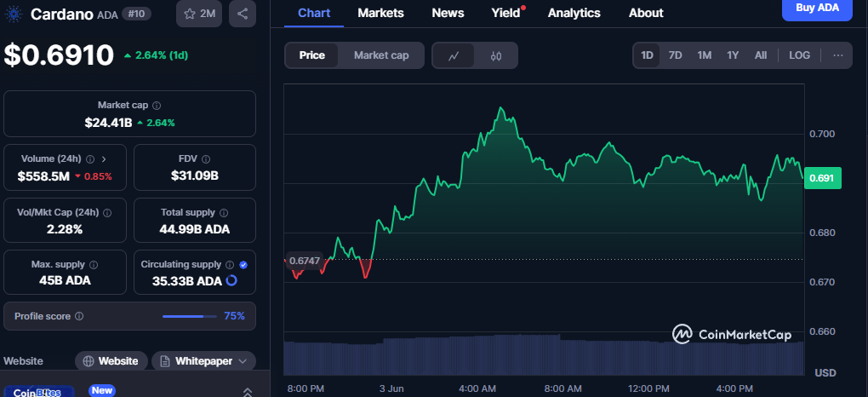Click the $558.5M volume value
The width and height of the screenshot is (868, 397).
43,177
